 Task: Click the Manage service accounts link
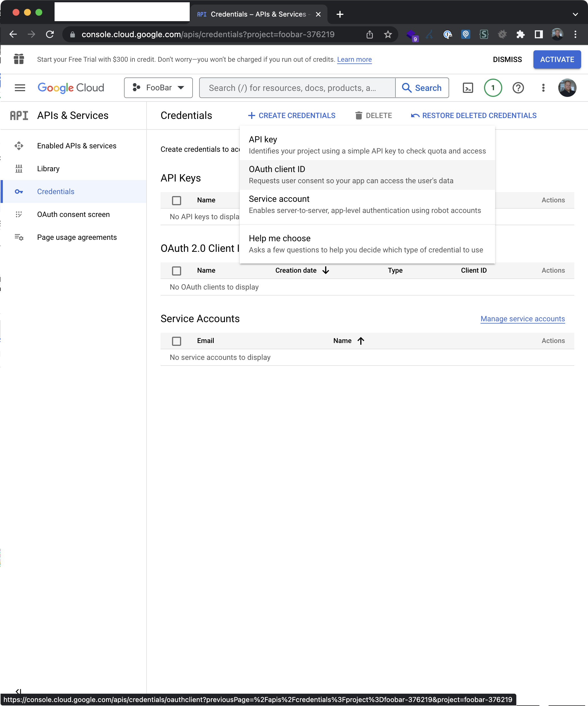point(522,318)
